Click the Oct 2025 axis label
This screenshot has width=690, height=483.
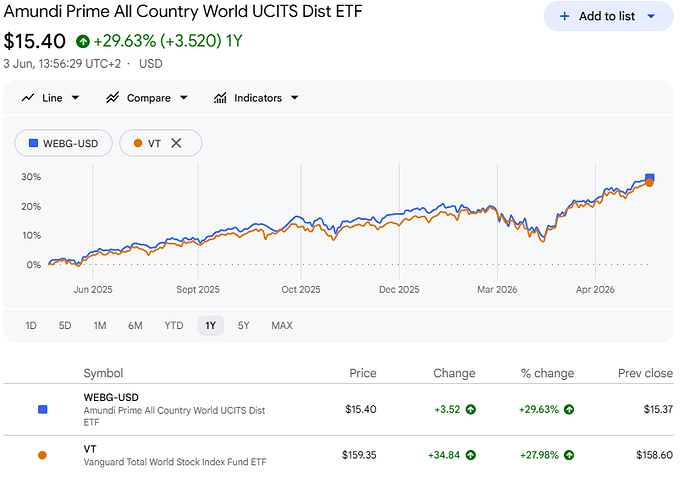[x=301, y=289]
